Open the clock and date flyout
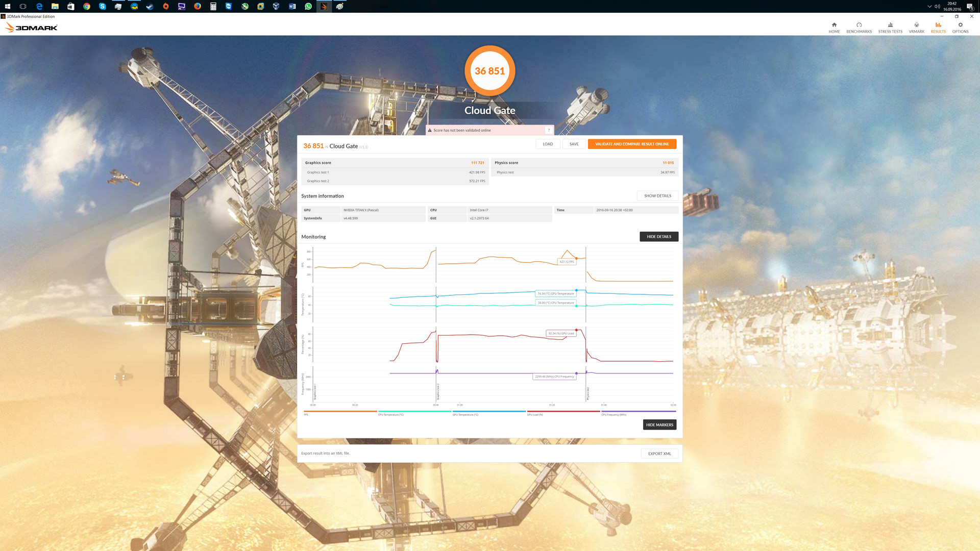The image size is (980, 551). click(x=952, y=6)
